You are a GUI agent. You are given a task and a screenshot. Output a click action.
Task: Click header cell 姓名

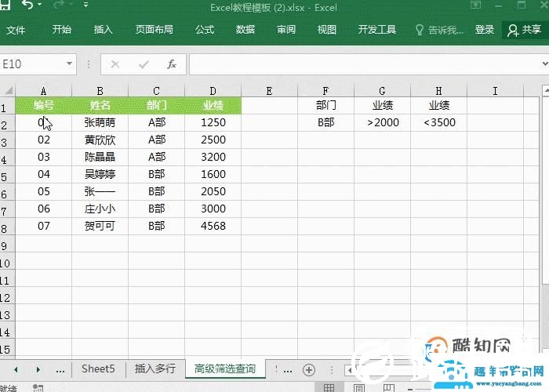click(x=100, y=105)
